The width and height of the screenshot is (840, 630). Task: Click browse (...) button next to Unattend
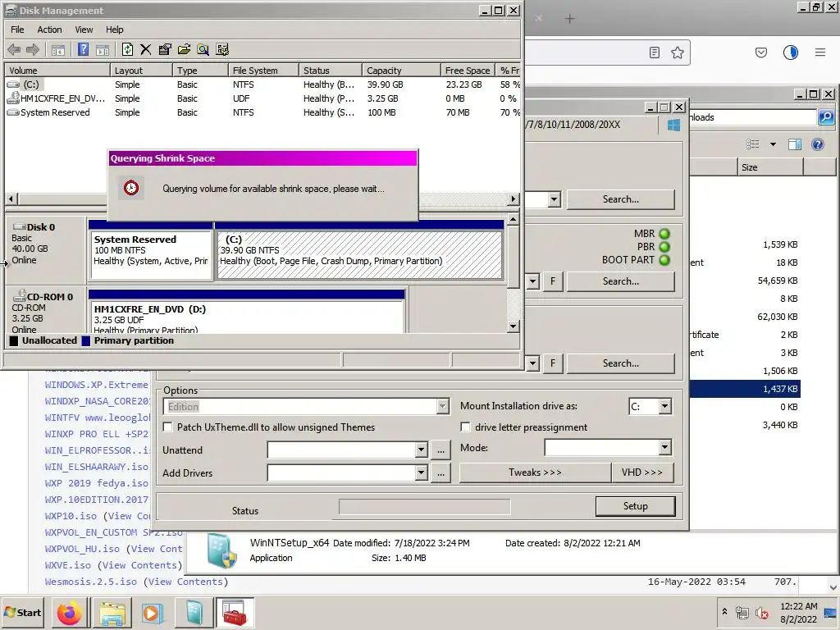(441, 450)
